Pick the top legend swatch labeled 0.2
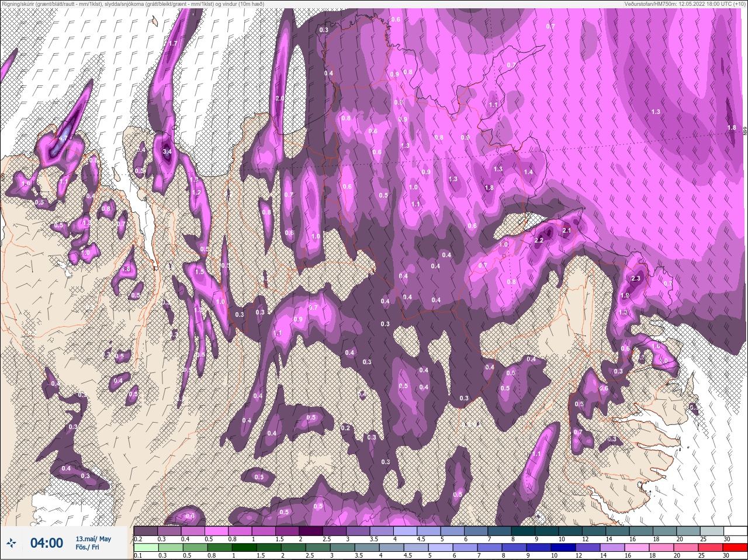The image size is (748, 560). point(146,531)
